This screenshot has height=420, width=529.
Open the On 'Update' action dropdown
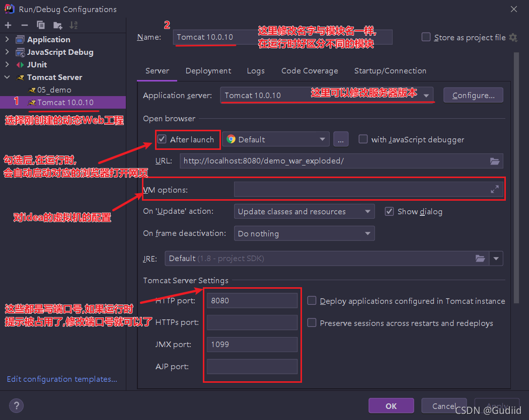(x=367, y=212)
